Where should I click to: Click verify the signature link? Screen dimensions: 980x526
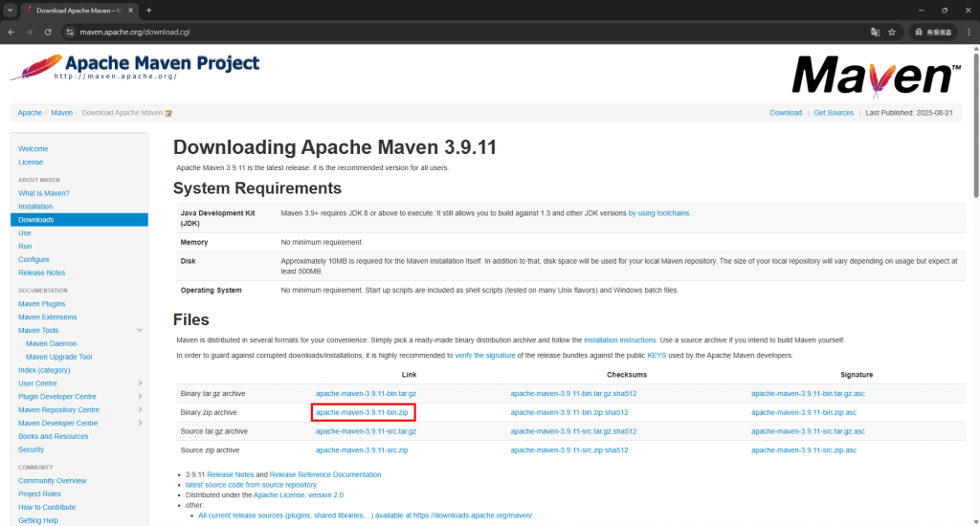[x=485, y=355]
